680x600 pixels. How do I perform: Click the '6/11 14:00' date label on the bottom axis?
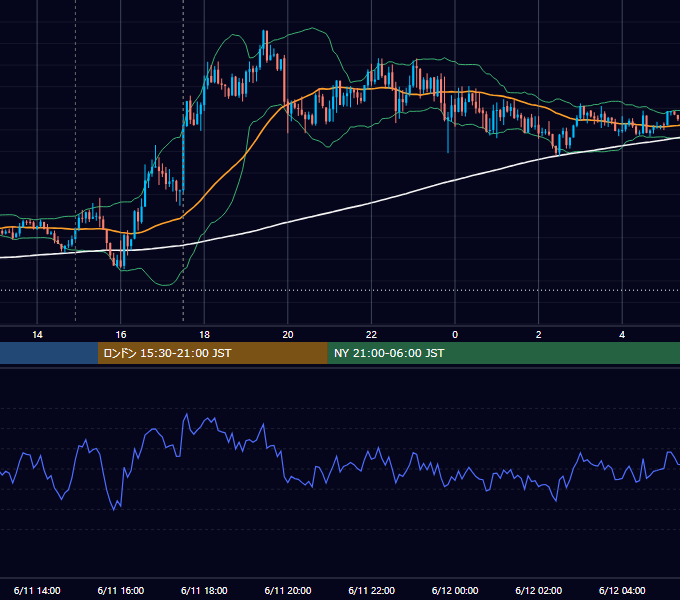tap(37, 590)
